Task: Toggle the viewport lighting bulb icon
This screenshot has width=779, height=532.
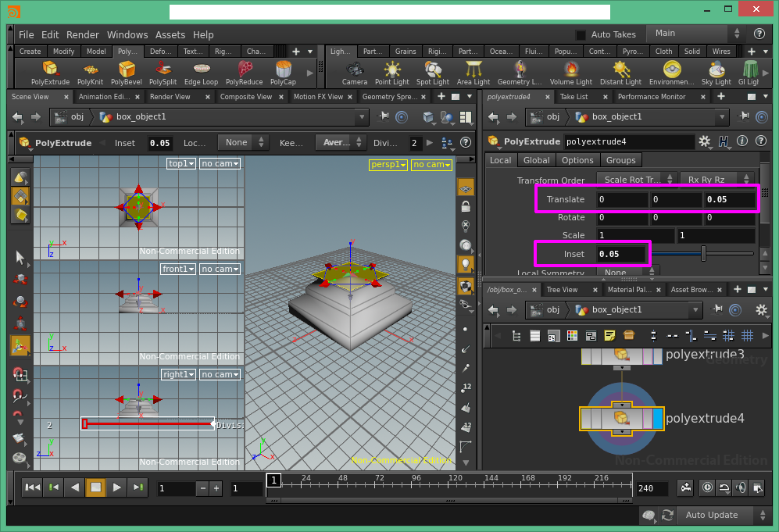Action: 466,265
